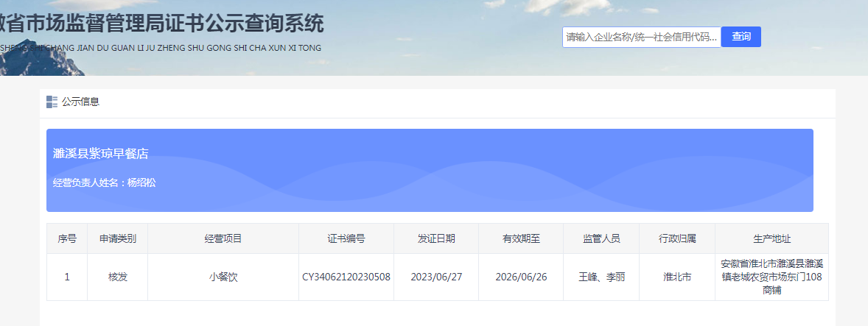Click the 申请类别 column header
Screen dimensions: 868x326
(x=117, y=238)
